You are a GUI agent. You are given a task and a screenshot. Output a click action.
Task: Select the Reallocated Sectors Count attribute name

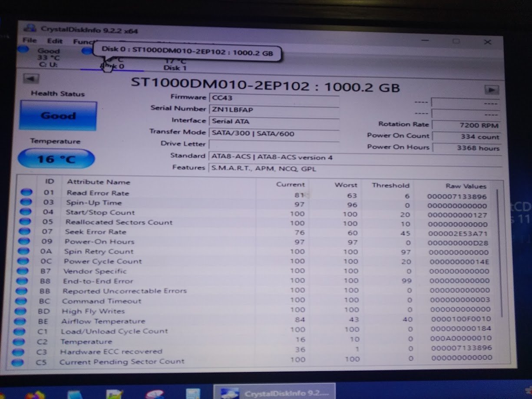(x=119, y=222)
